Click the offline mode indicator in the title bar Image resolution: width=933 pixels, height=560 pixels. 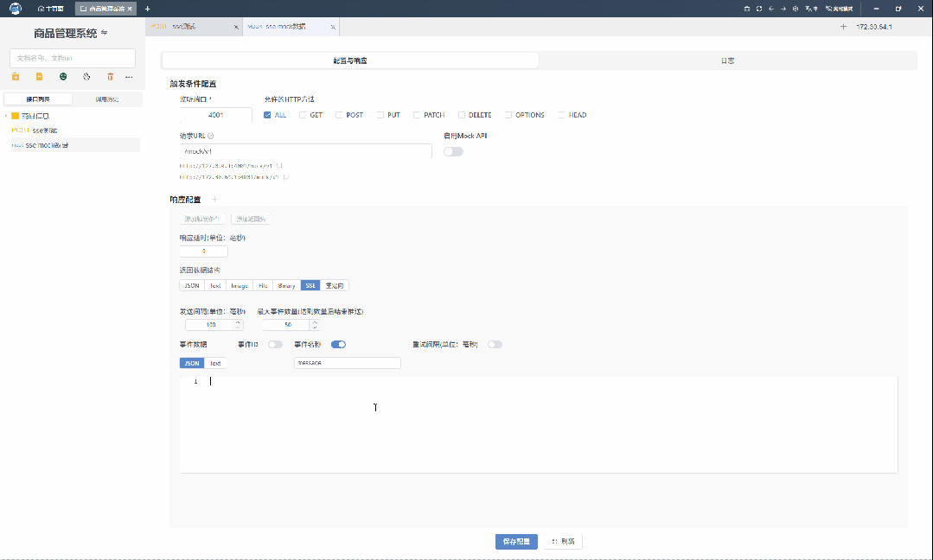point(839,9)
